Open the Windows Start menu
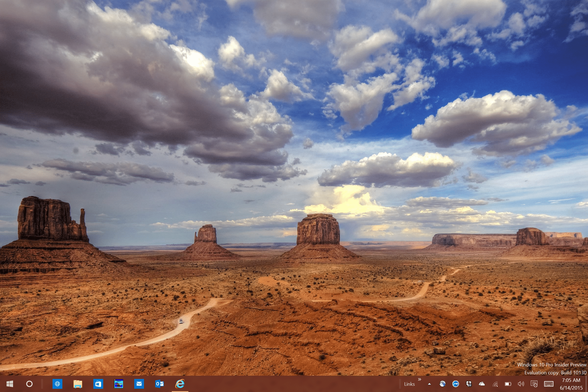This screenshot has height=392, width=588. coord(10,384)
